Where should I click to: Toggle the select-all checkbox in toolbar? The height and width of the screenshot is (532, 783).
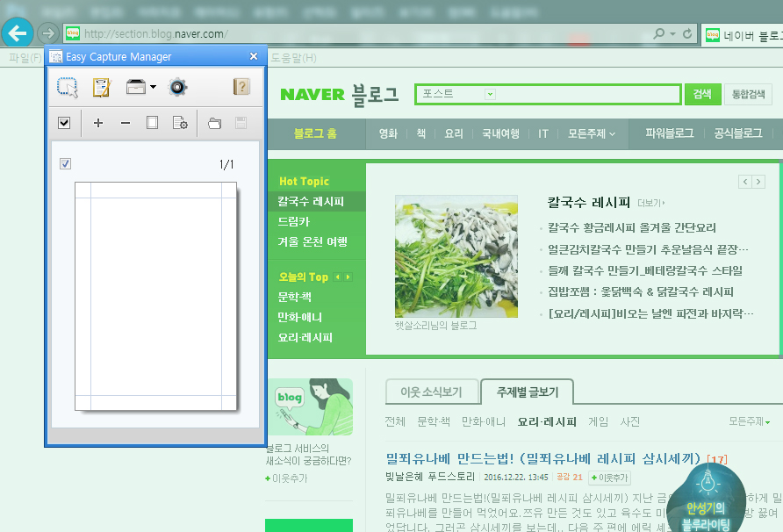click(x=63, y=122)
